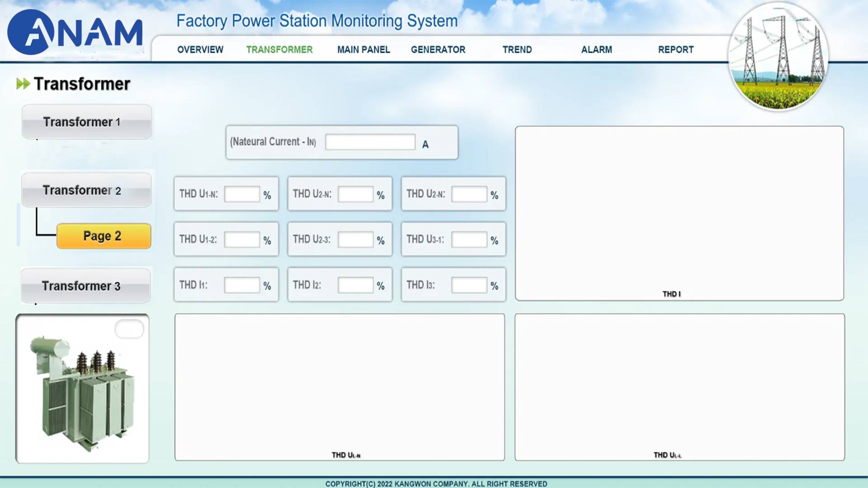
Task: Click the THD I3 value field
Action: [x=469, y=285]
